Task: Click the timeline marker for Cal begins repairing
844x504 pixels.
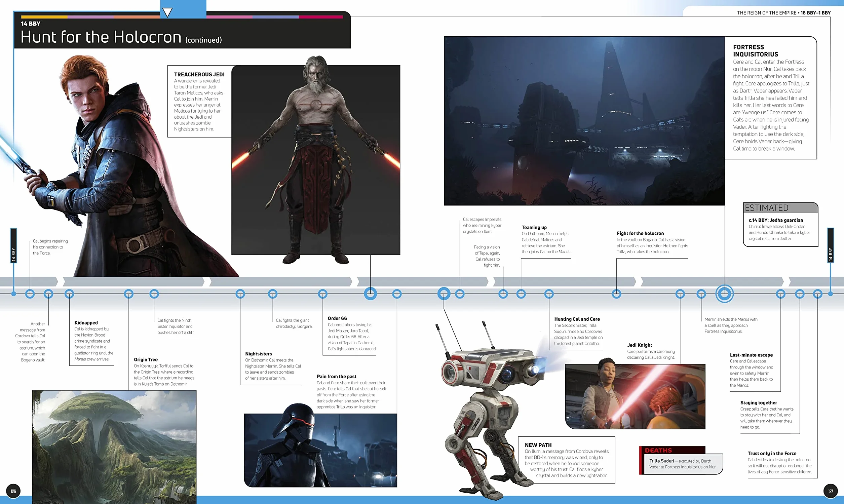Action: [x=30, y=294]
